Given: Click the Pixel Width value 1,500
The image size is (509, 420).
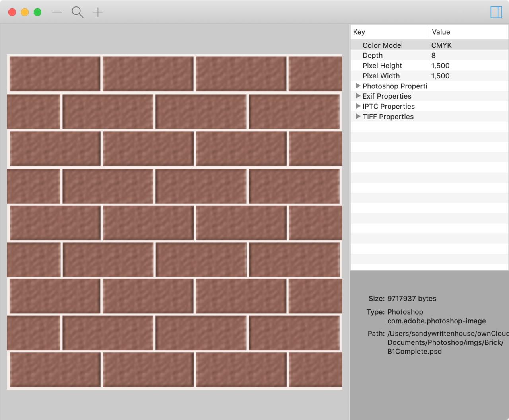Looking at the screenshot, I should pos(440,76).
